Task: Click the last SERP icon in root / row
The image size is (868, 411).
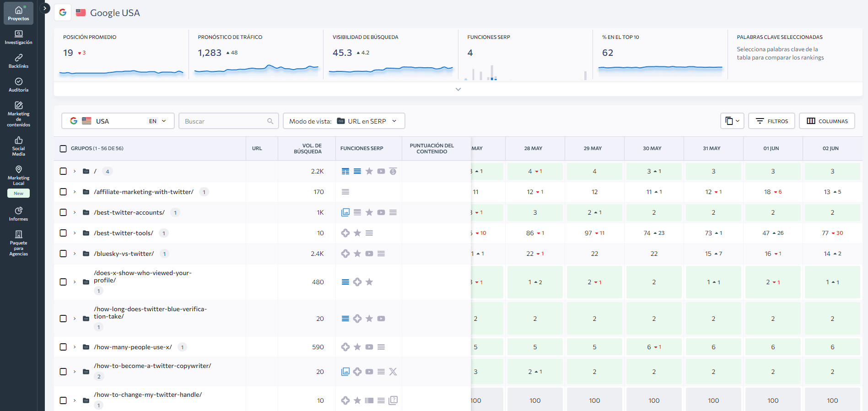Action: [x=393, y=171]
